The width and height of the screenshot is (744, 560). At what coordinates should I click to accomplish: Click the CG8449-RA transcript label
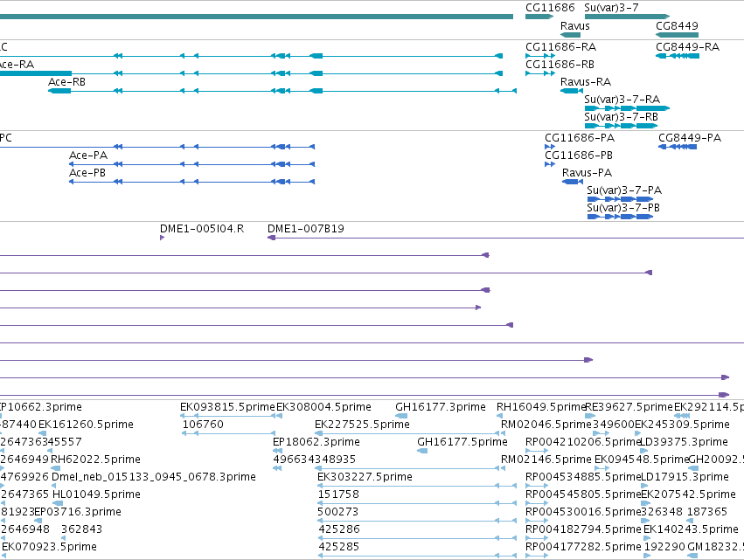coord(687,47)
